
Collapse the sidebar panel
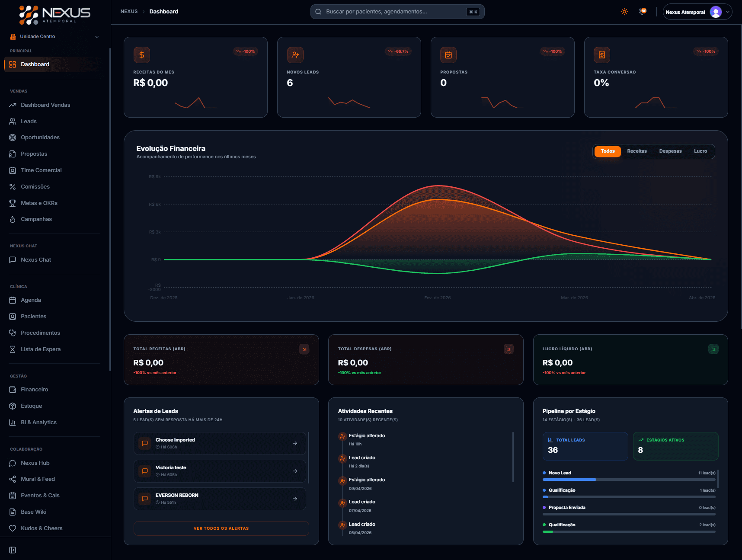(13, 550)
